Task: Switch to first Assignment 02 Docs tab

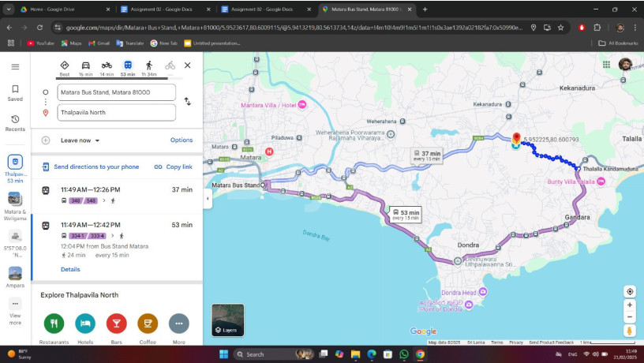Action: point(164,9)
